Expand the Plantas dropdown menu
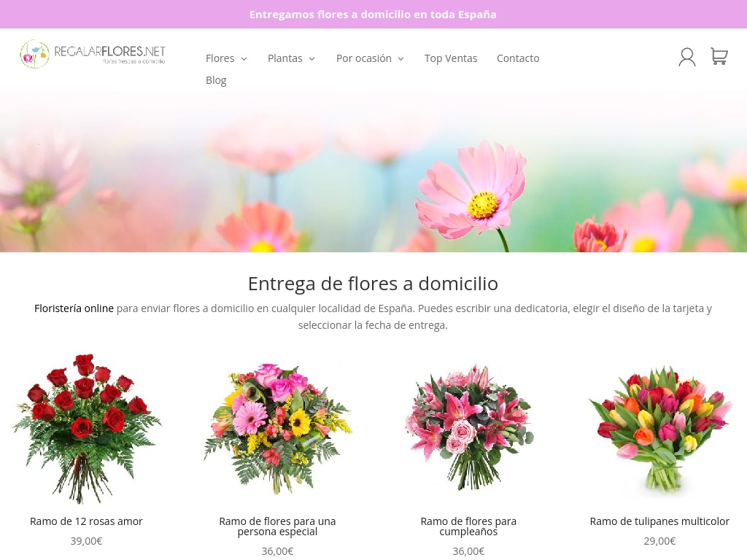Image resolution: width=747 pixels, height=560 pixels. [x=291, y=58]
